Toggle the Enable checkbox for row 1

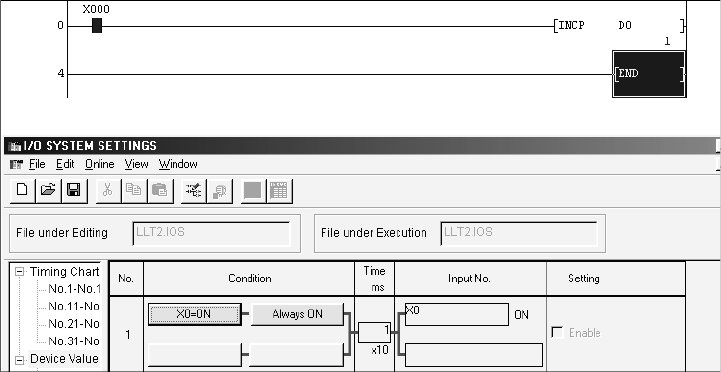coord(557,332)
